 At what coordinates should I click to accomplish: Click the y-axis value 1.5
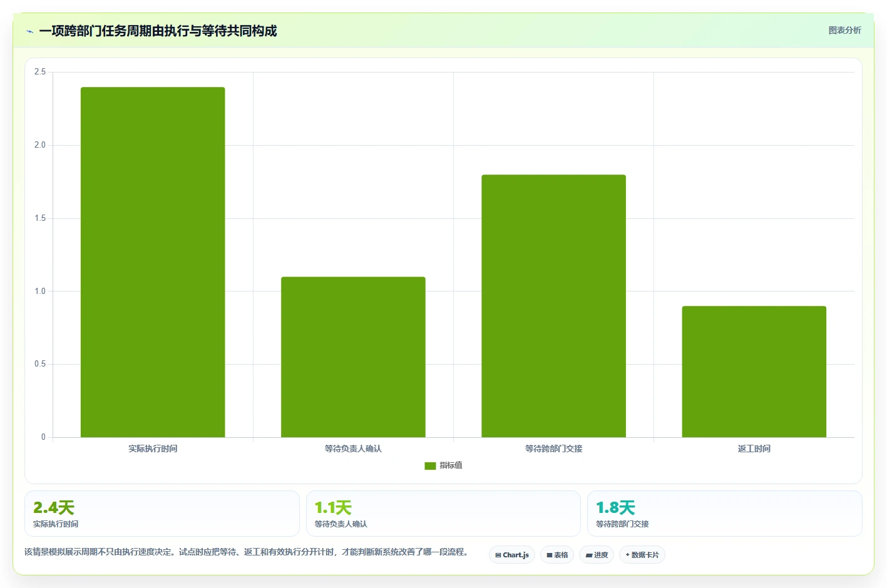[x=40, y=218]
